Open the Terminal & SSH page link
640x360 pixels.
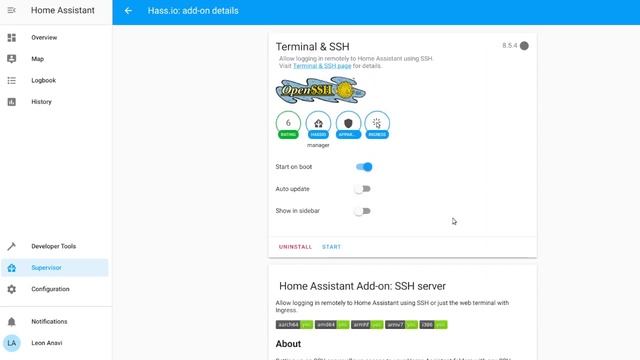pos(322,66)
